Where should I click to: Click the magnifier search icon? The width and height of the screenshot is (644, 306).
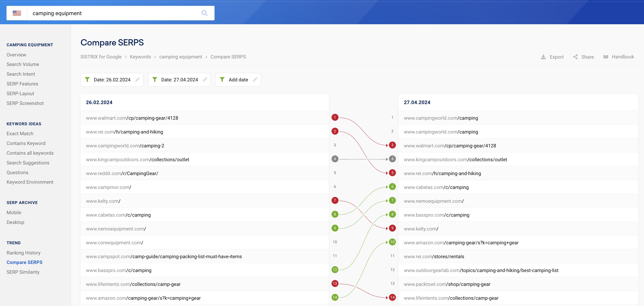[204, 13]
